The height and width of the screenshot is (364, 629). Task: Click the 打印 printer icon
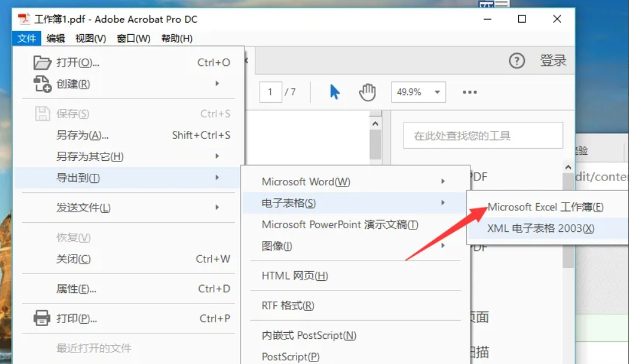coord(41,318)
